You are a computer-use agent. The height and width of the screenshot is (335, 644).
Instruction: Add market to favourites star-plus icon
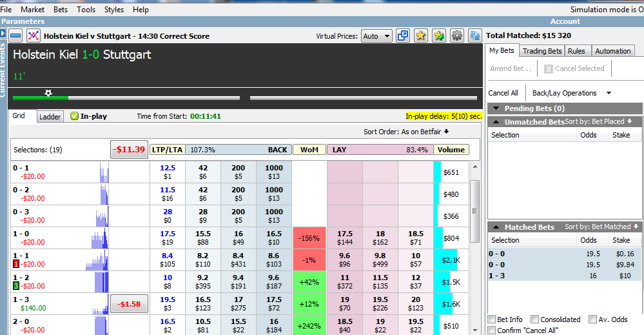[x=438, y=36]
